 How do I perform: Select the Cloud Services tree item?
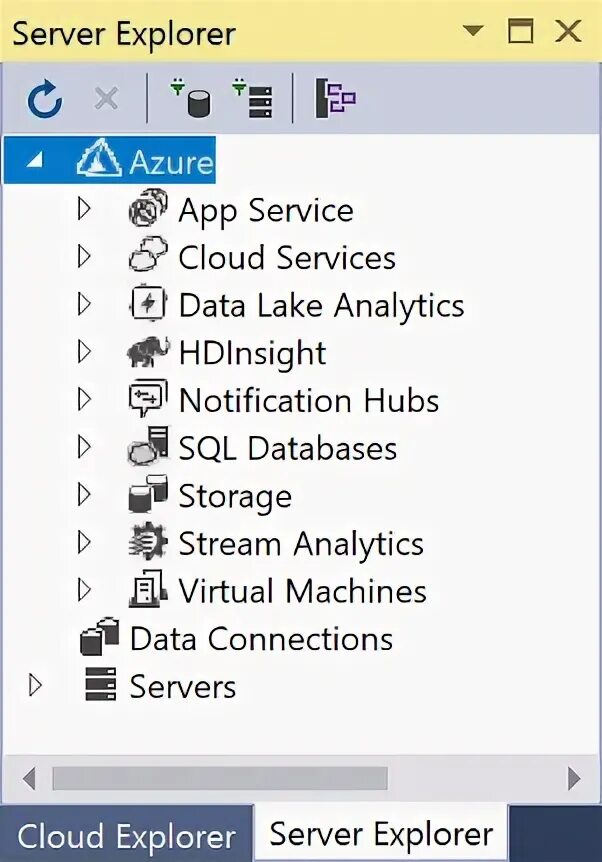pos(287,257)
